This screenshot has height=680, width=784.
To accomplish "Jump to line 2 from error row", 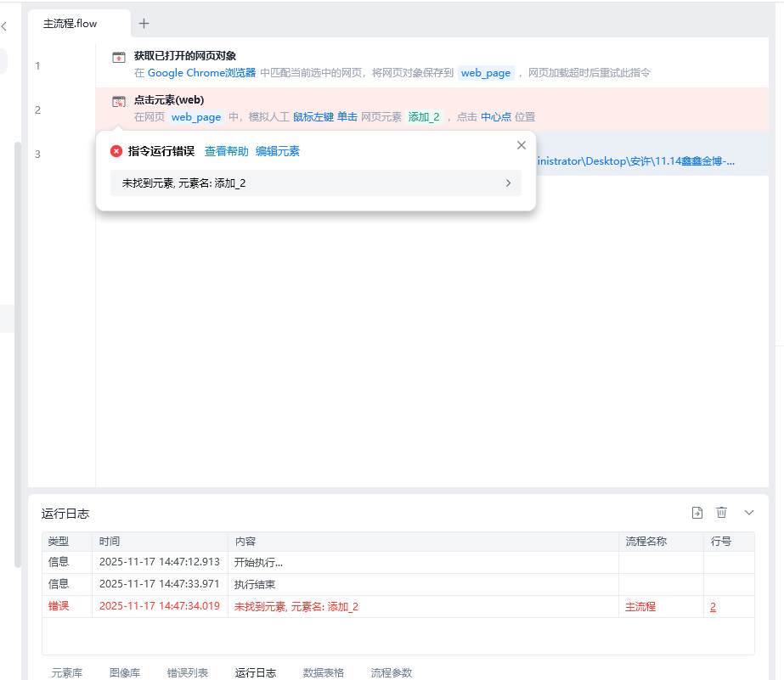I will click(x=713, y=607).
